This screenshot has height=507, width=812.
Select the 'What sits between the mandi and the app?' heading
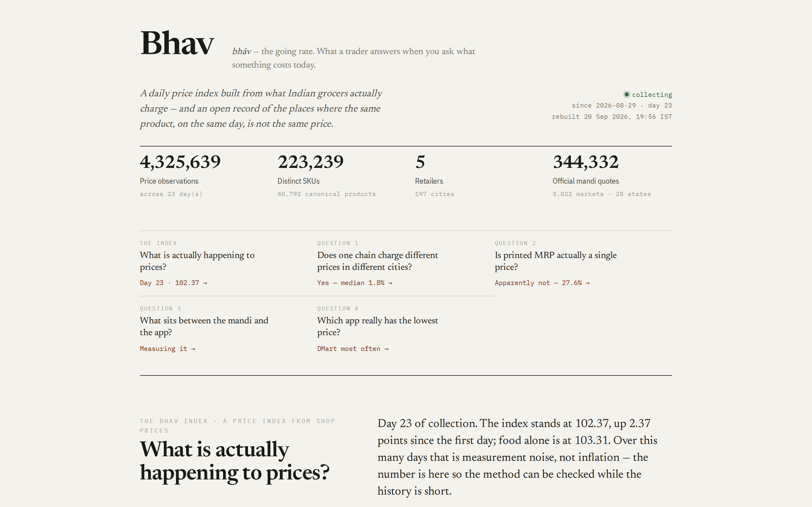204,326
